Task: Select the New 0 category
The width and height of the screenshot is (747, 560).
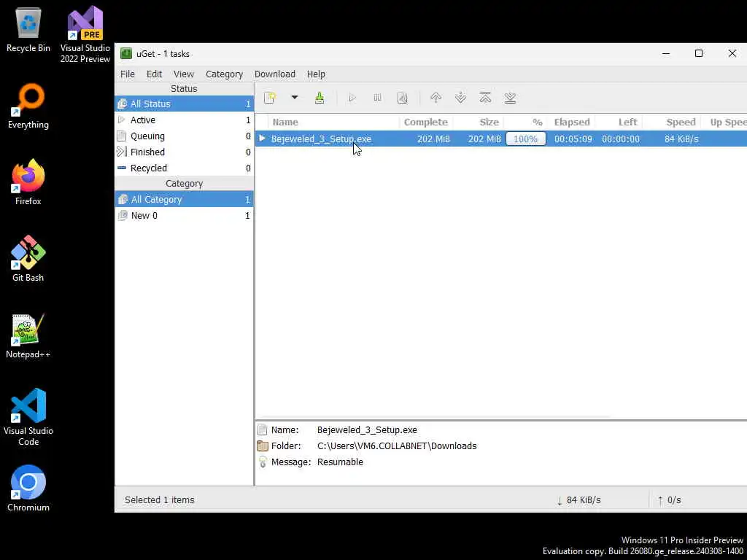Action: (184, 216)
